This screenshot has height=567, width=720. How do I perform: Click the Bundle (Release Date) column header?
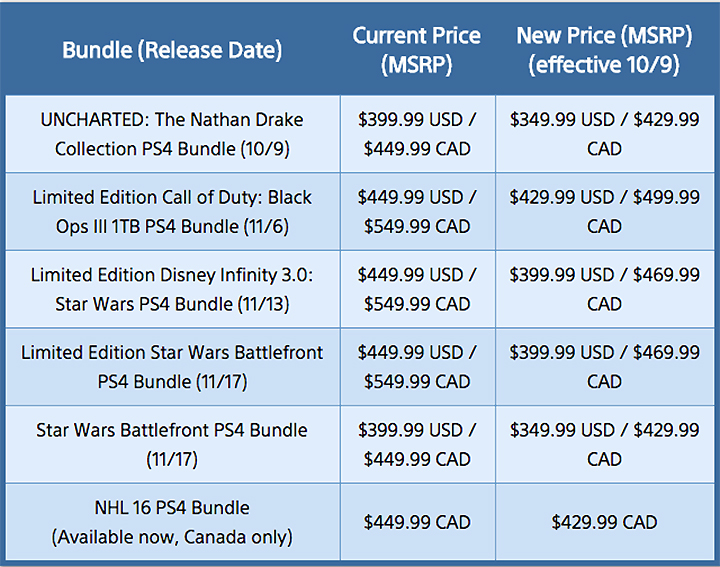172,50
